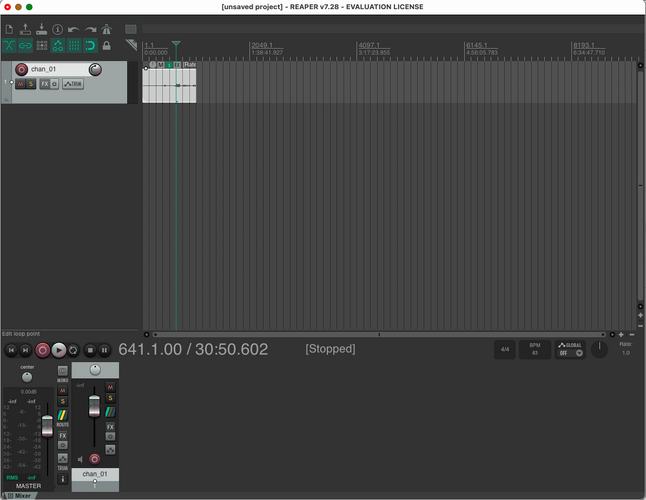Click the New Project toolbar icon

point(9,29)
